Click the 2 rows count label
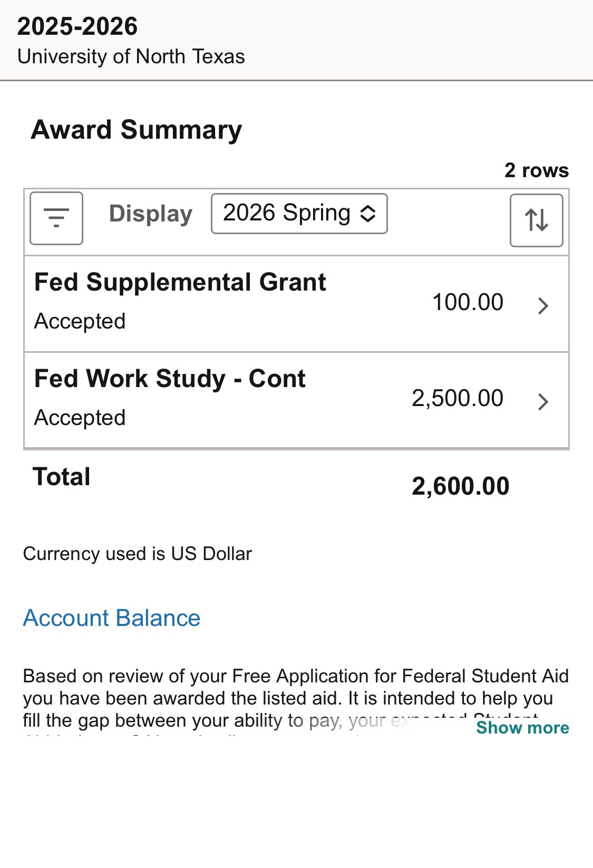Viewport: 593px width, 868px height. 536,170
